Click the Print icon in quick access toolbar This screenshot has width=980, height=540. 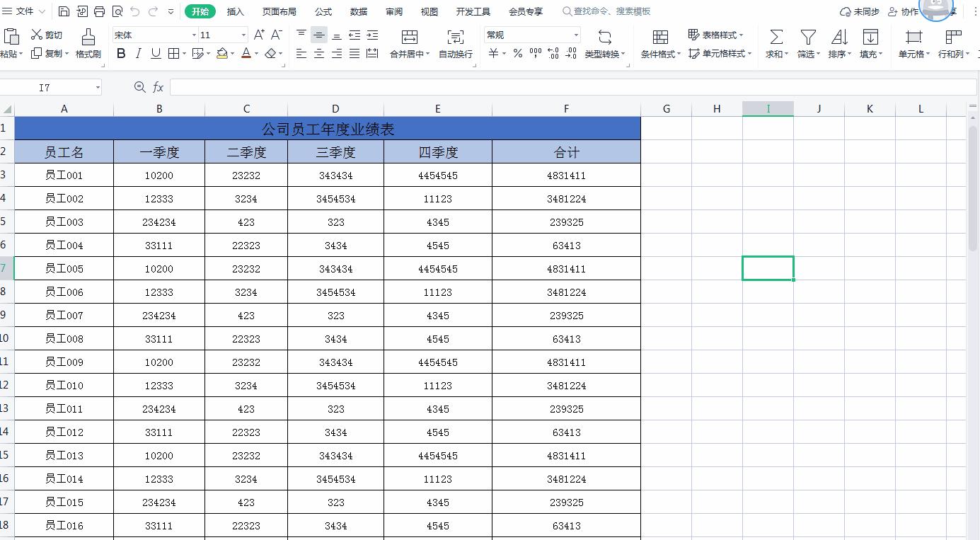pyautogui.click(x=99, y=11)
